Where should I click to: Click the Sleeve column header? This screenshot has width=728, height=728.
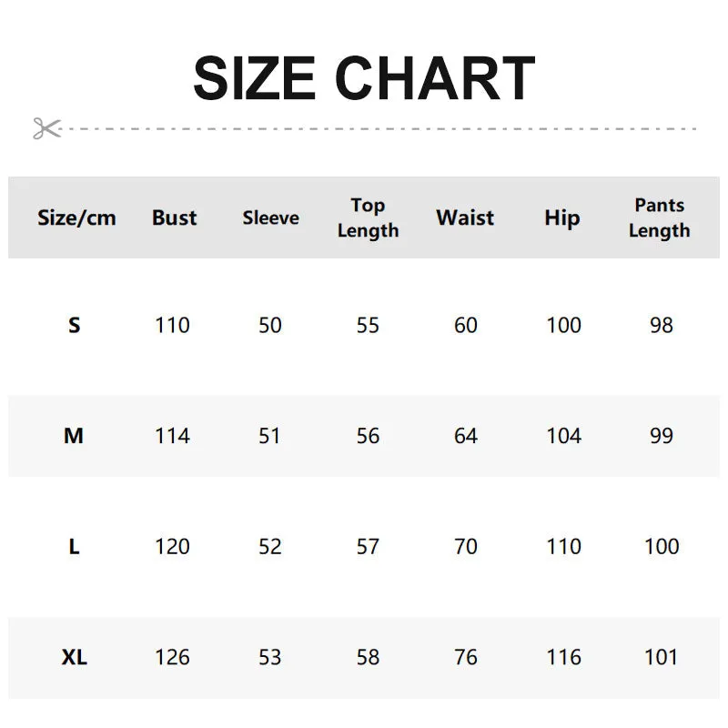pyautogui.click(x=270, y=217)
